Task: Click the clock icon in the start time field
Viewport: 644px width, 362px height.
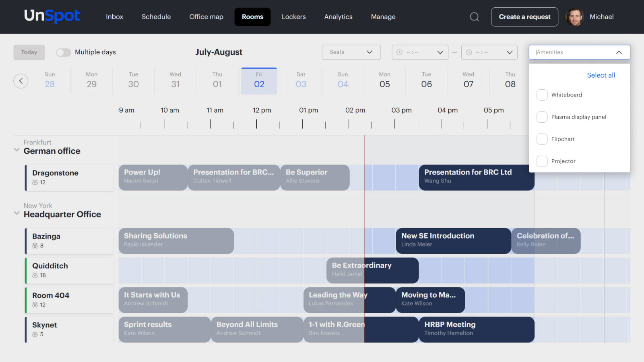Action: click(399, 52)
